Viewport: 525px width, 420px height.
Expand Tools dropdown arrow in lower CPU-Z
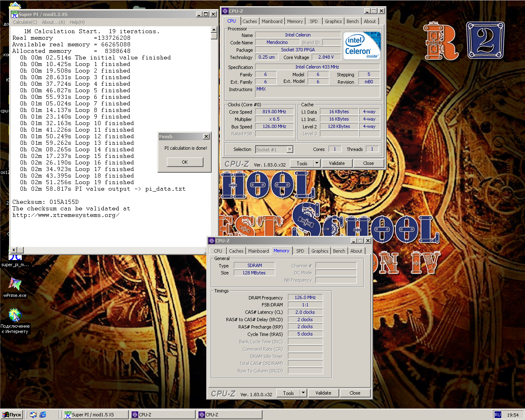(x=303, y=393)
